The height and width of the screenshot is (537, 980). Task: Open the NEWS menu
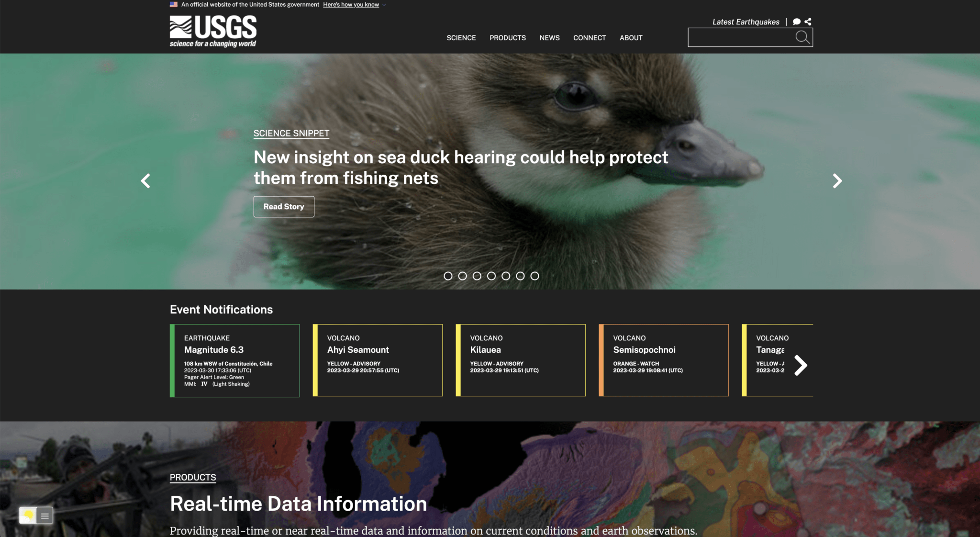pyautogui.click(x=549, y=38)
